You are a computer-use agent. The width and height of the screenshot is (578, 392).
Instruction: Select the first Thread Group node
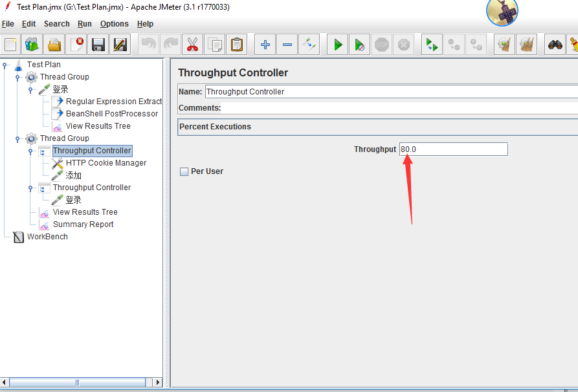pos(65,76)
